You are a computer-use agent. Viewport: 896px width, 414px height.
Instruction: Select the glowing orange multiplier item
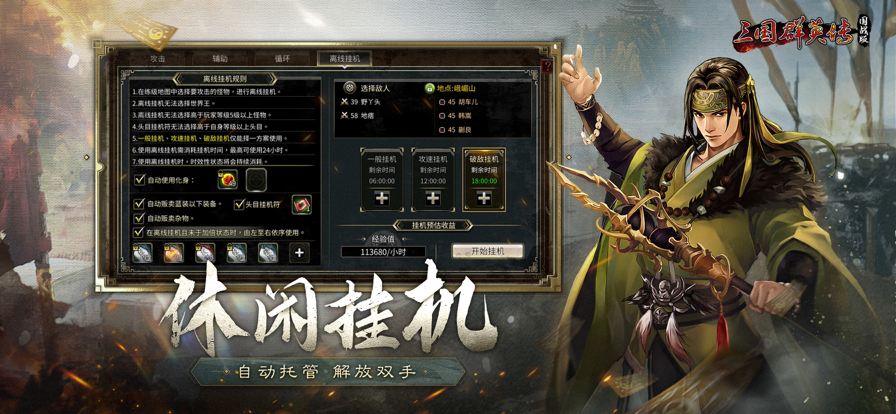pos(174,252)
